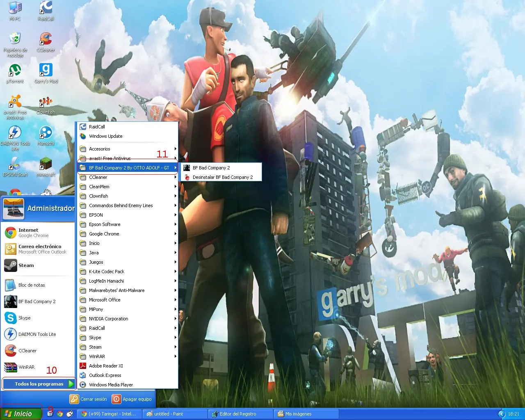
Task: Expand the K-Lite Codec Pack folder
Action: point(128,272)
